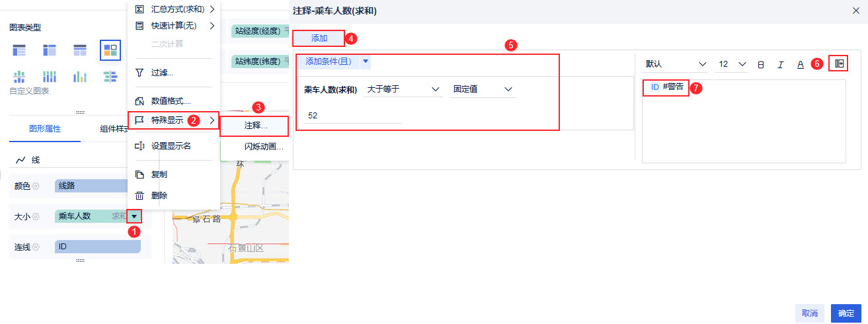Open the arrow next to 添加条件(且)
Image resolution: width=868 pixels, height=324 pixels.
point(366,61)
